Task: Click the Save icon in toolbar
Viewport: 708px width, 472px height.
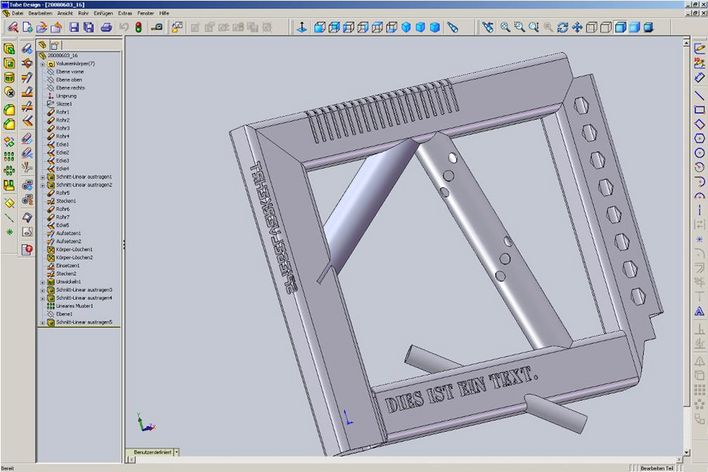Action: tap(74, 27)
